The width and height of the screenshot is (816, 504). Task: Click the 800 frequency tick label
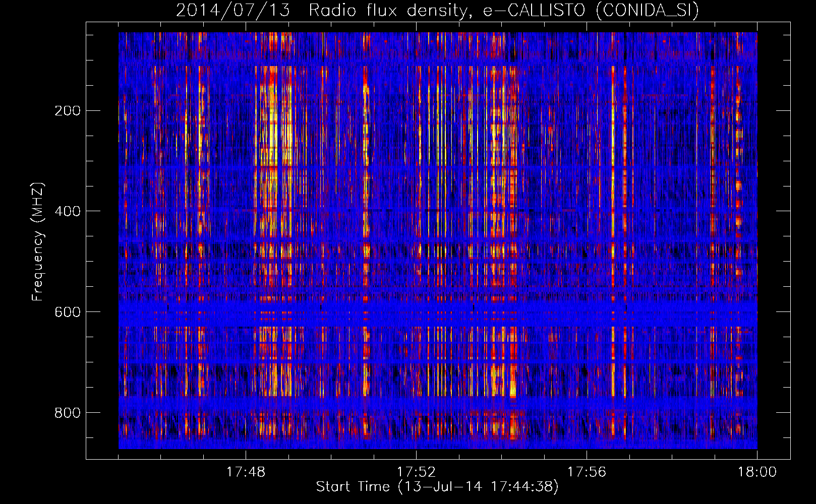point(68,413)
